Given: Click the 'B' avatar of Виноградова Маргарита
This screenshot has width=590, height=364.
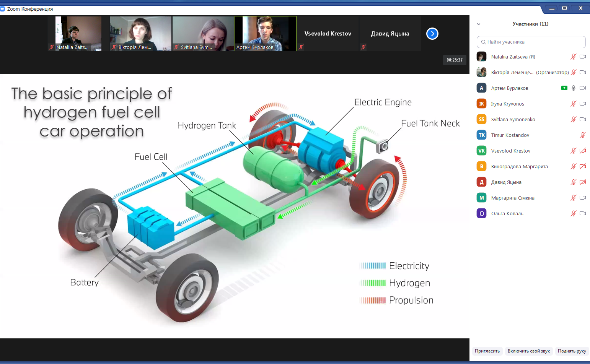Looking at the screenshot, I should click(x=481, y=166).
